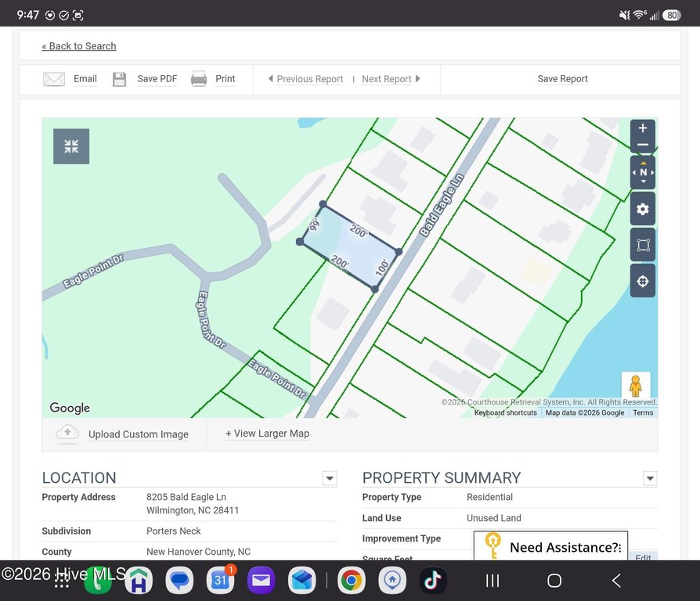Collapse the map with the shrink icon
The image size is (700, 601).
click(71, 146)
